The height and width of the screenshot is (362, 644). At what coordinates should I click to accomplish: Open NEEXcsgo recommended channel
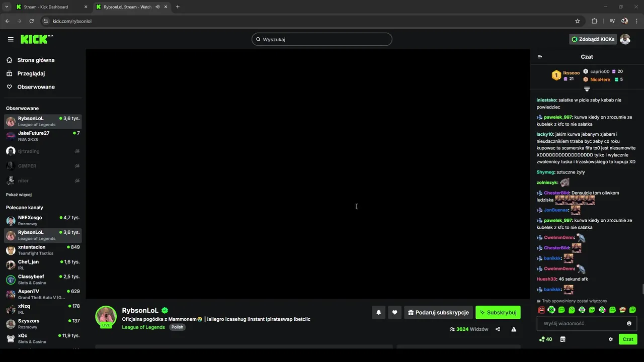43,221
